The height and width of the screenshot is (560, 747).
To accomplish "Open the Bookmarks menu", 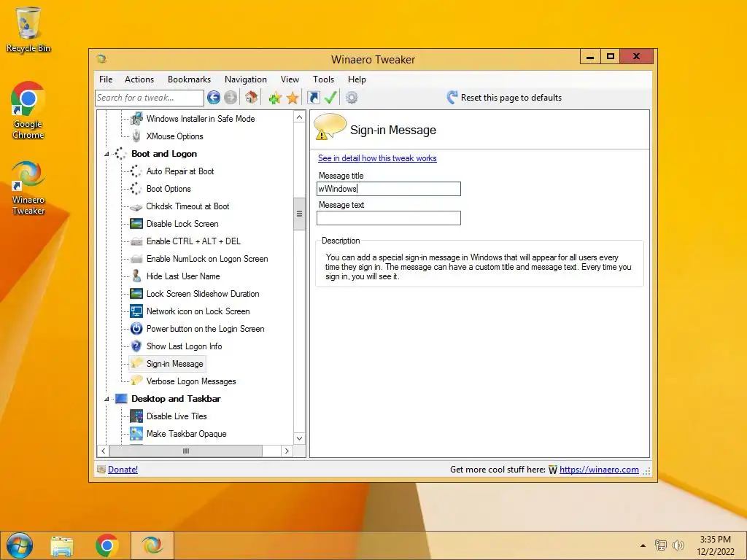I will click(189, 79).
